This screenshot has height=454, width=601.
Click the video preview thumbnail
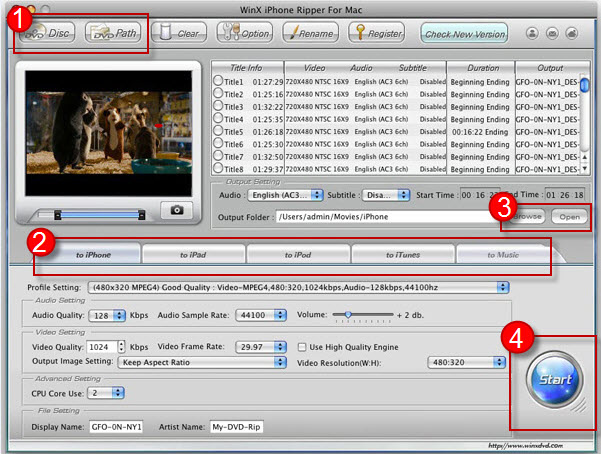coord(109,133)
